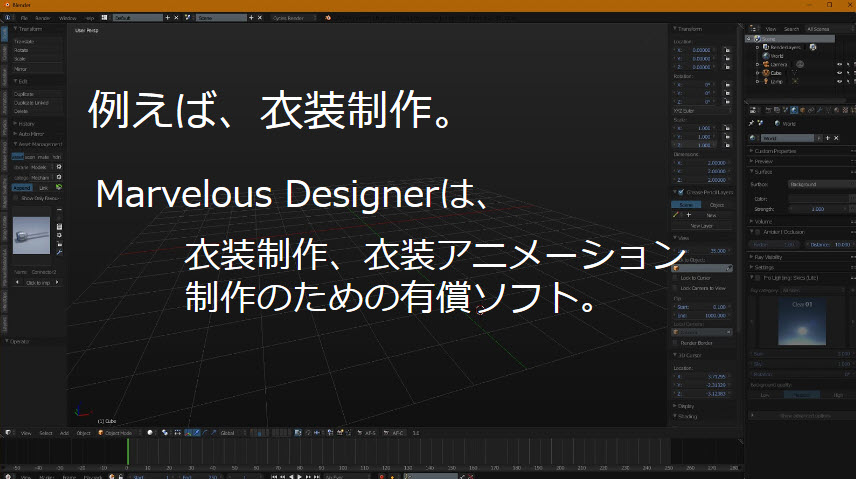This screenshot has height=479, width=856.
Task: Toggle Render Border checkbox
Action: (675, 342)
